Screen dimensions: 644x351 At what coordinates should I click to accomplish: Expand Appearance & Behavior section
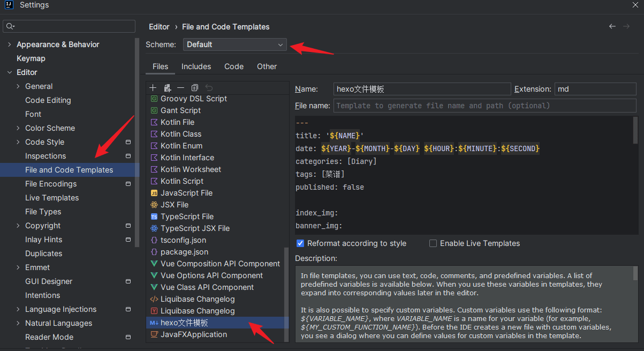(x=9, y=44)
